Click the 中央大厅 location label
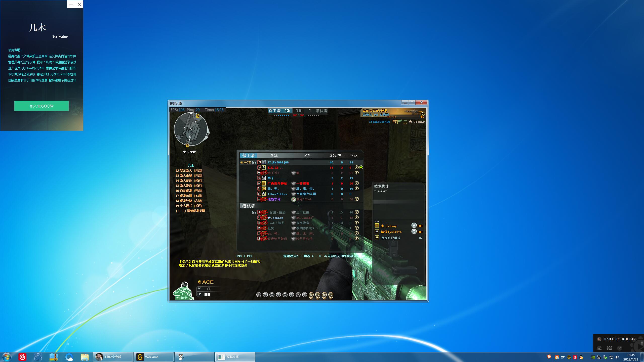Viewport: 644px width, 362px height. 189,152
